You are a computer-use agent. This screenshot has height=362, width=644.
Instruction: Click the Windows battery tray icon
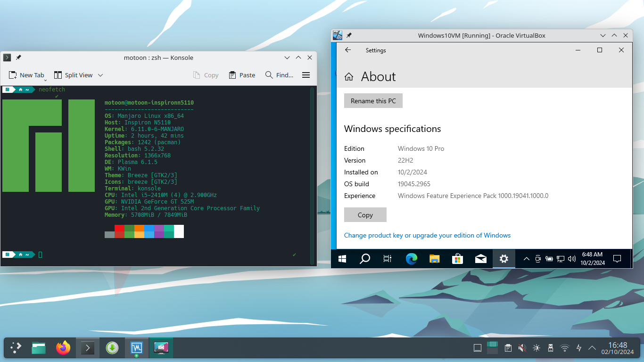[x=549, y=258]
